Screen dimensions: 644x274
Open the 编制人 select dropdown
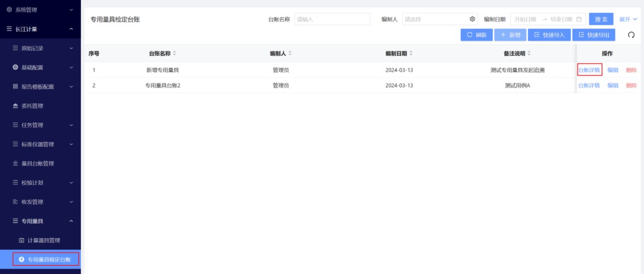click(x=440, y=19)
